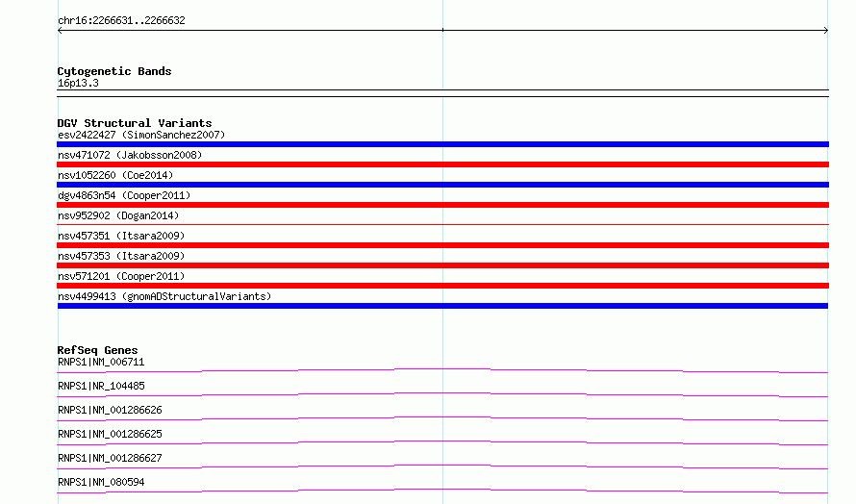Click the magenta line under RNPS1|NM_001286625
Image resolution: width=856 pixels, height=504 pixels.
(x=442, y=442)
